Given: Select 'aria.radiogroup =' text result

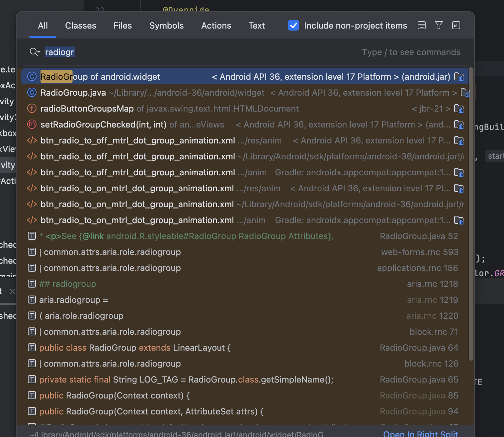Looking at the screenshot, I should click(74, 300).
